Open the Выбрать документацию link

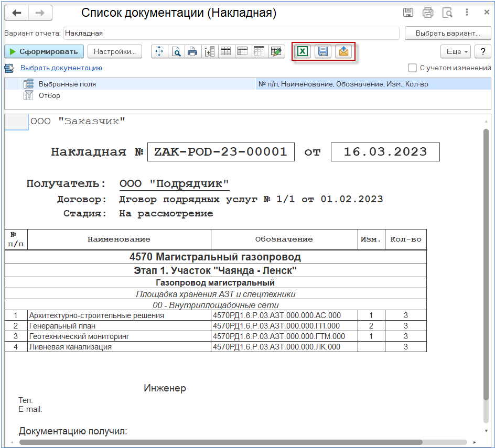click(61, 68)
